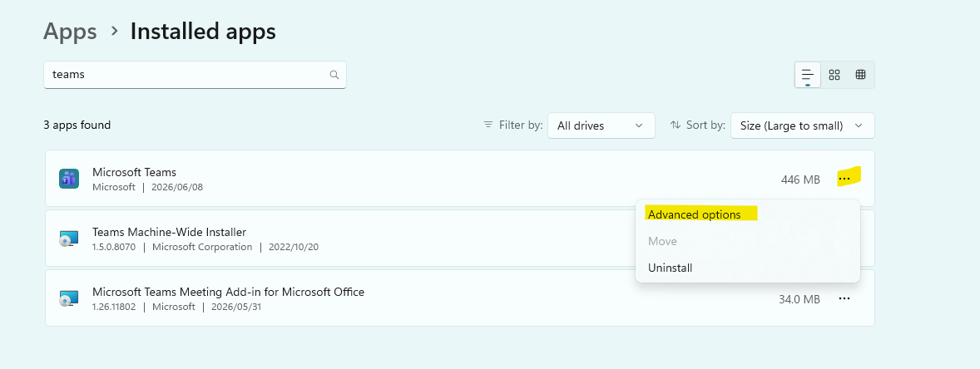Viewport: 980px width, 369px height.
Task: Open Microsoft Teams more options menu
Action: coord(844,180)
